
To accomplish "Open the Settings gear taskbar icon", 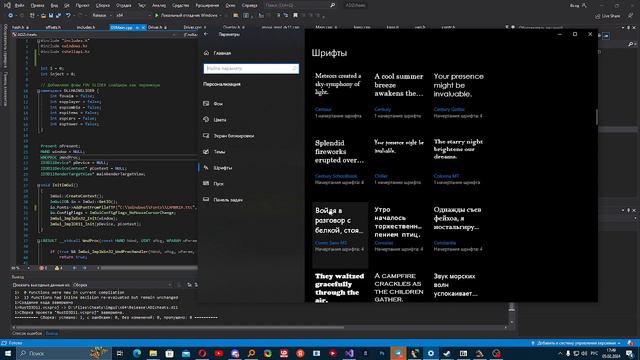I will tap(431, 353).
